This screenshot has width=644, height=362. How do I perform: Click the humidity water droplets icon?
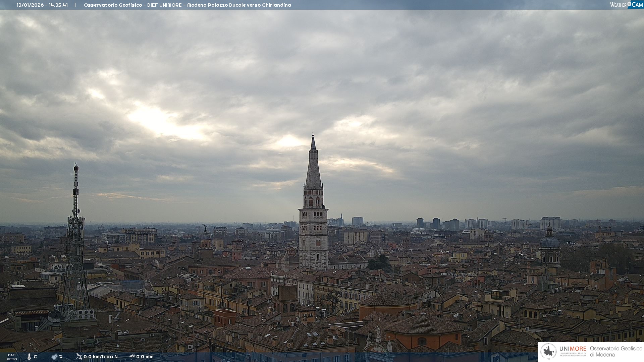pos(54,357)
